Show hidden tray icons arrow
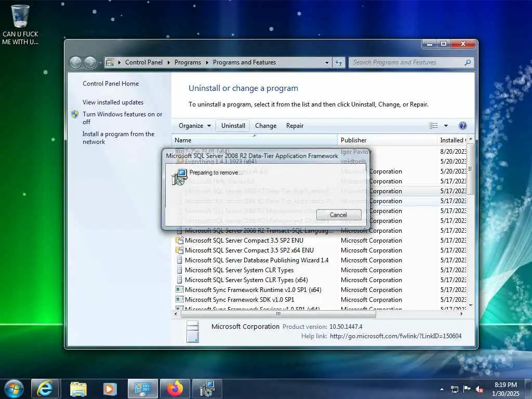This screenshot has height=399, width=532. [x=442, y=390]
